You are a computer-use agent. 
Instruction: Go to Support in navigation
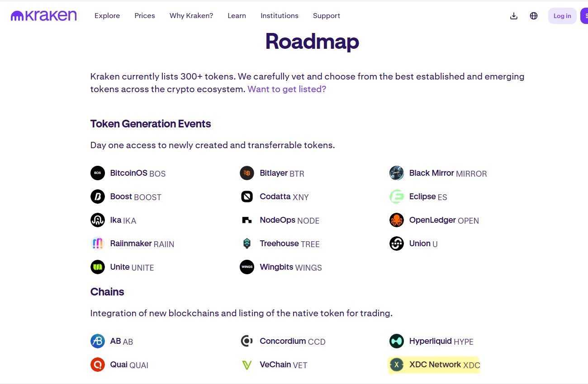click(x=327, y=16)
